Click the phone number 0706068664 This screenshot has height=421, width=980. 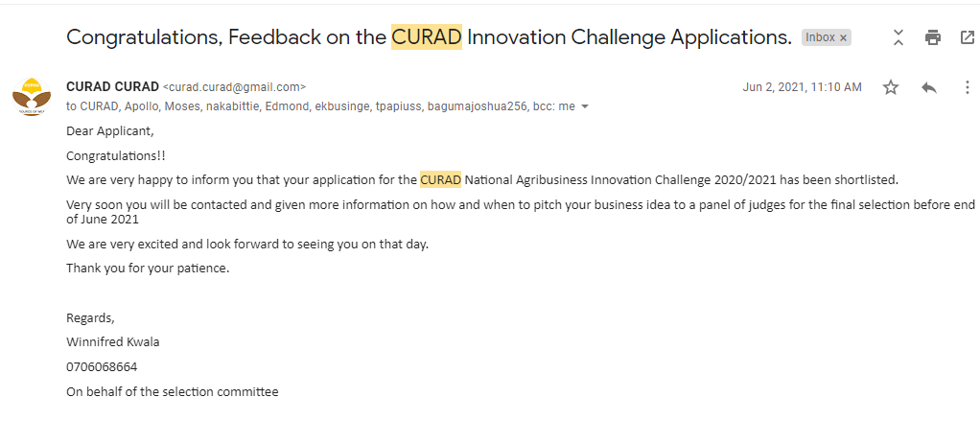pos(102,367)
